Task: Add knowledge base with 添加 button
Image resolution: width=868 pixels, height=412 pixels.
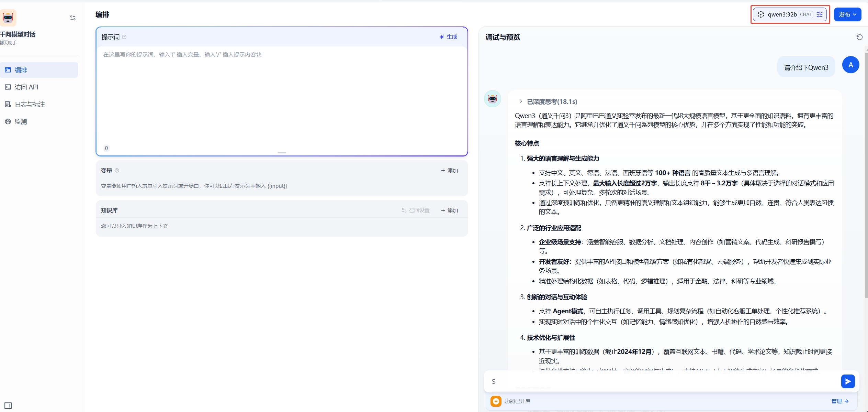Action: (449, 210)
